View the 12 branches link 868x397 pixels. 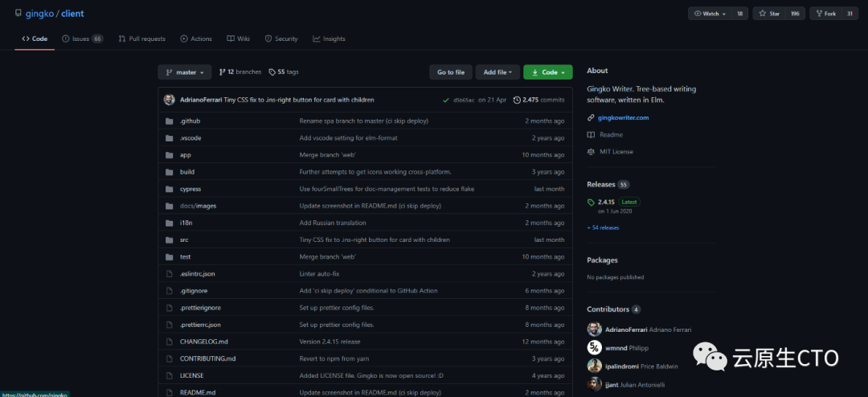pos(240,72)
